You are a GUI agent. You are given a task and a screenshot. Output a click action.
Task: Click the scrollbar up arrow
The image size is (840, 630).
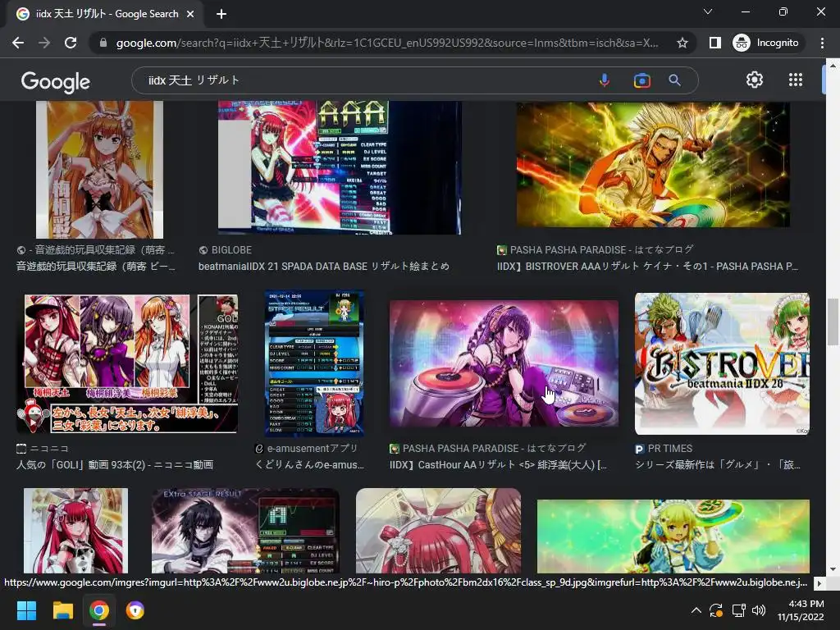click(x=833, y=66)
